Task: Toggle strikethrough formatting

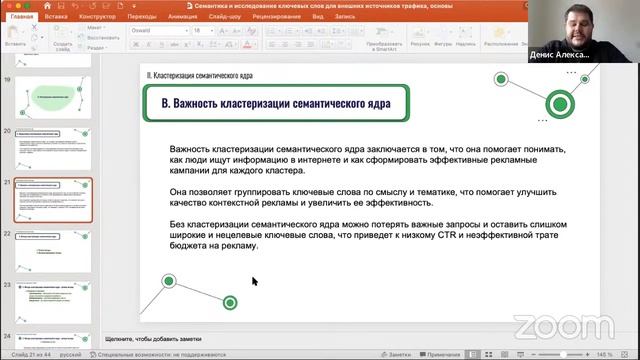Action: pyautogui.click(x=174, y=44)
